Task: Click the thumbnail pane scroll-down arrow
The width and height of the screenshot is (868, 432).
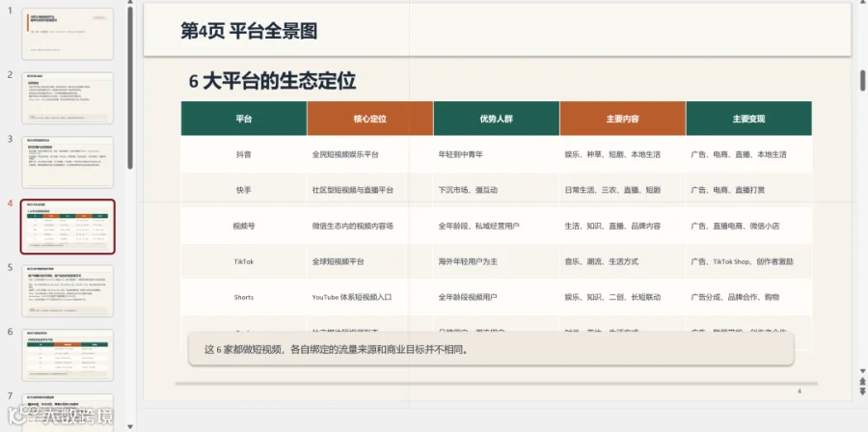Action: click(130, 426)
